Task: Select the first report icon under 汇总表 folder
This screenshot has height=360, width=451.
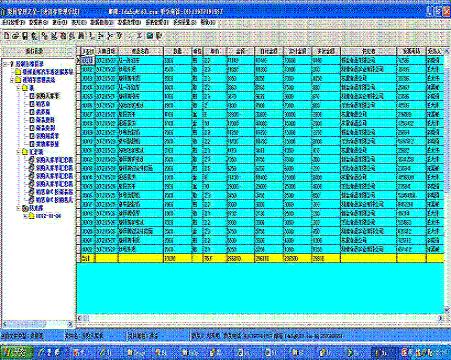Action: (31, 160)
